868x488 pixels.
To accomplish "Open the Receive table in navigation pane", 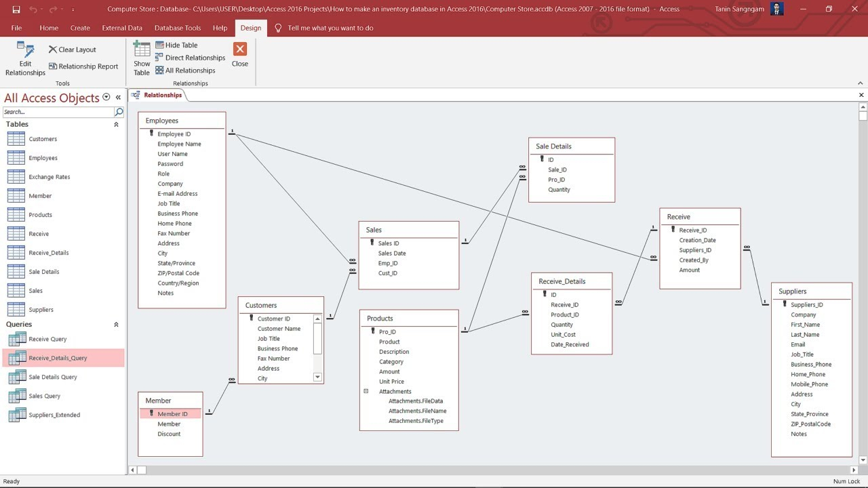I will (39, 234).
